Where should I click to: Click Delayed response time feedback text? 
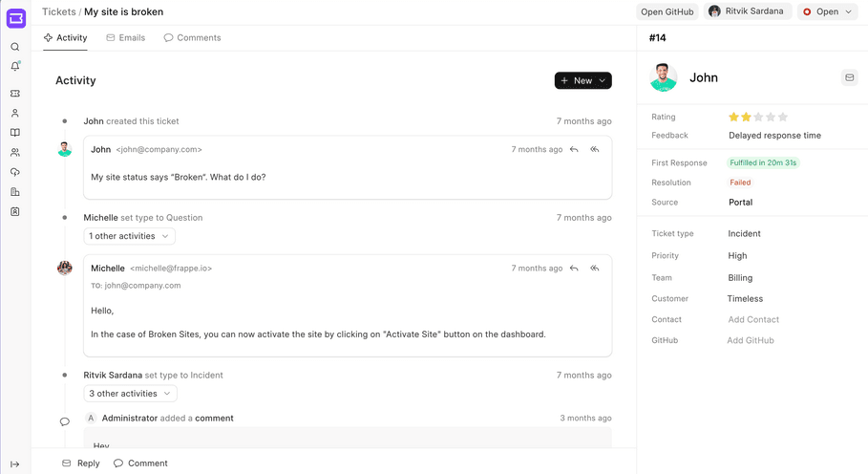click(775, 135)
